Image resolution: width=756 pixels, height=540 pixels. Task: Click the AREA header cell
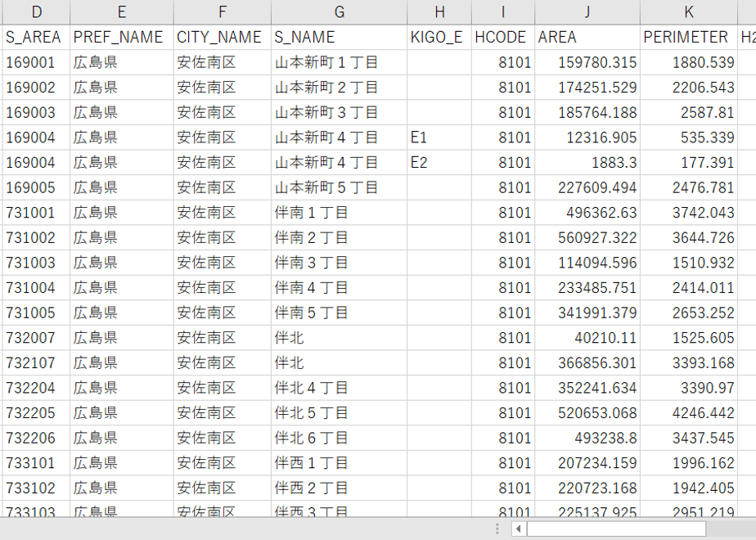click(x=587, y=37)
